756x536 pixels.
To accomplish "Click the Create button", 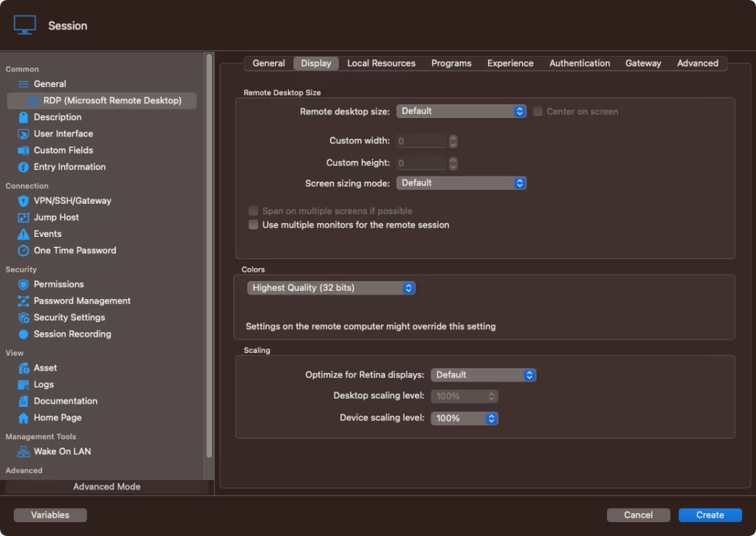I will pos(709,515).
